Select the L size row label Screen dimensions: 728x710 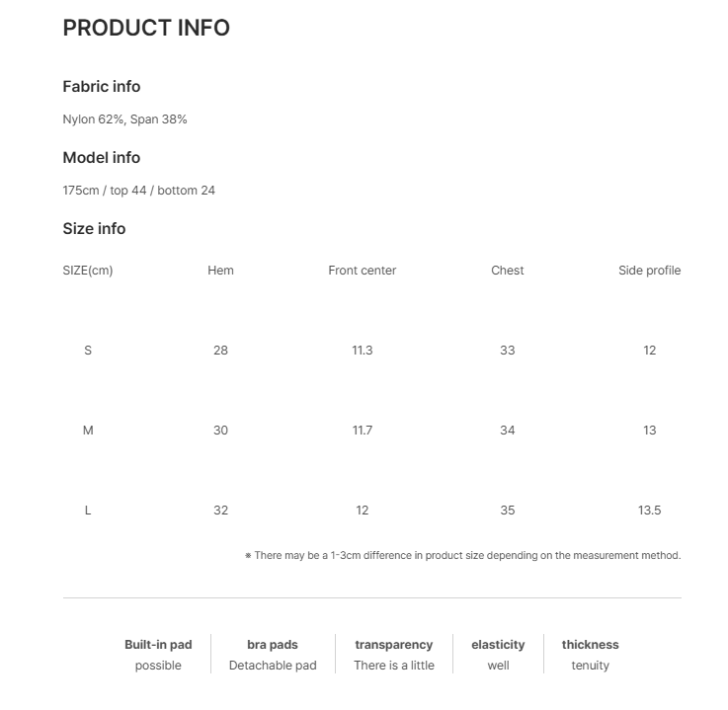[x=88, y=511]
